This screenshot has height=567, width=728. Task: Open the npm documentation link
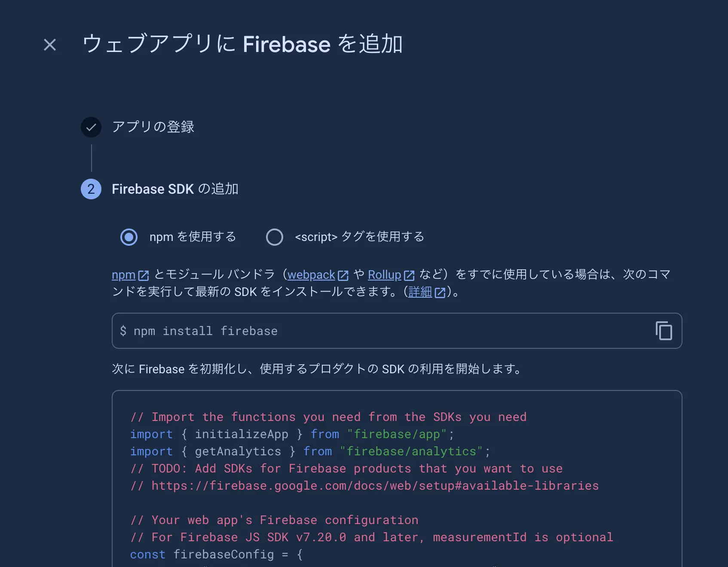123,274
